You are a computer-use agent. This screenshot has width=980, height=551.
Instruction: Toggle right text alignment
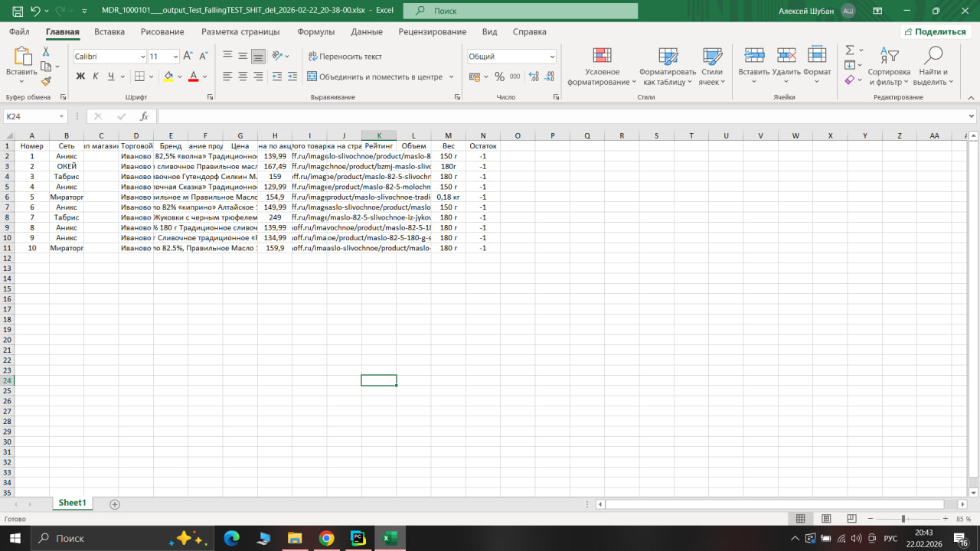(x=258, y=77)
